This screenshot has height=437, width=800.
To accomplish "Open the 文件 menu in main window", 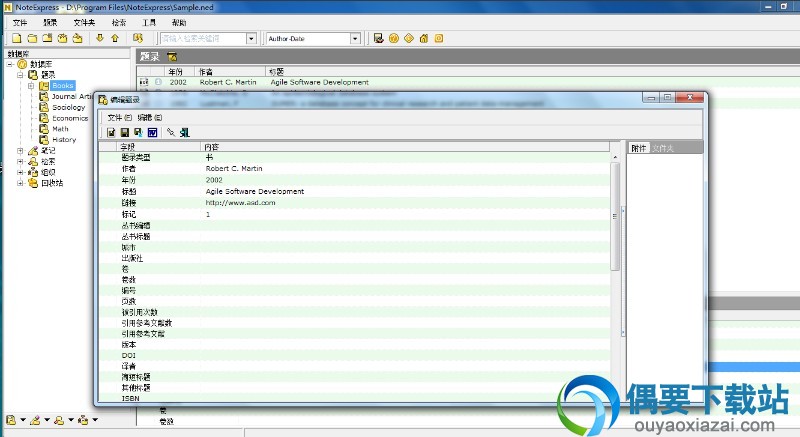I will (20, 22).
